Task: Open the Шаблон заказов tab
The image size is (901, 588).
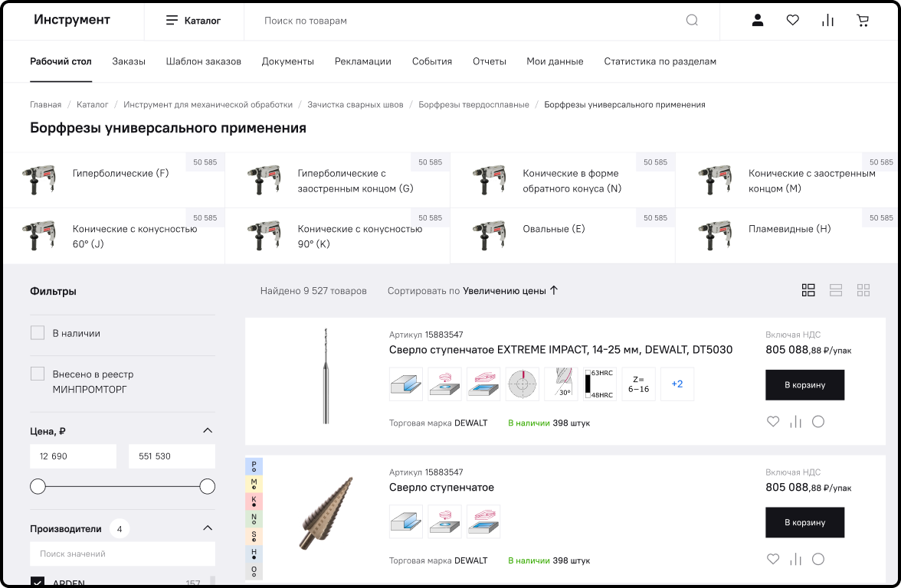Action: point(204,61)
